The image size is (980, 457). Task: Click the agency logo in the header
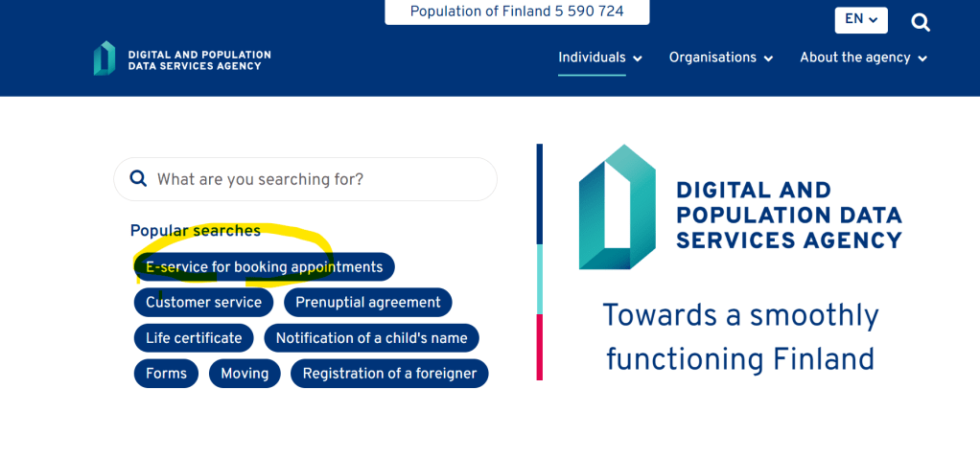tap(105, 58)
